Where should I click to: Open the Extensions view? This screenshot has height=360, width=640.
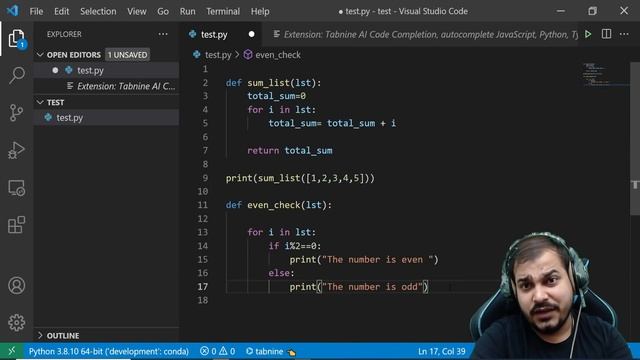point(16,225)
